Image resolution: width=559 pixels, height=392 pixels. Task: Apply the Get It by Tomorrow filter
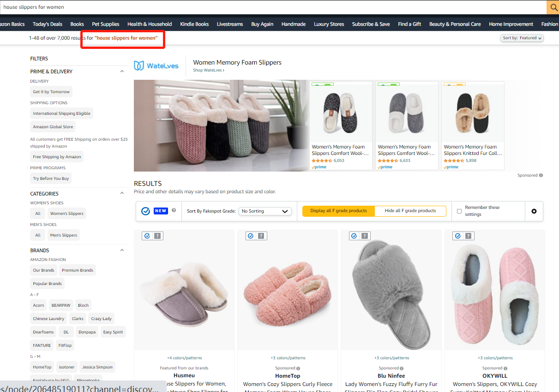coord(51,92)
